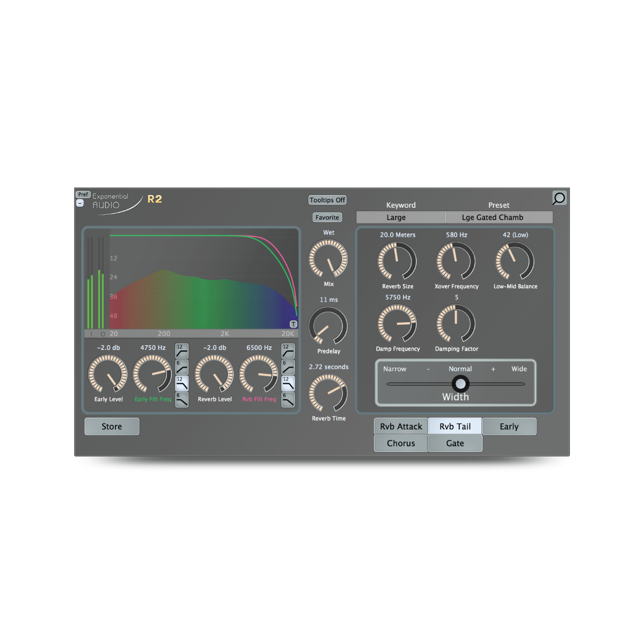The width and height of the screenshot is (644, 644).
Task: Toggle the Tooltips Off button
Action: point(327,200)
